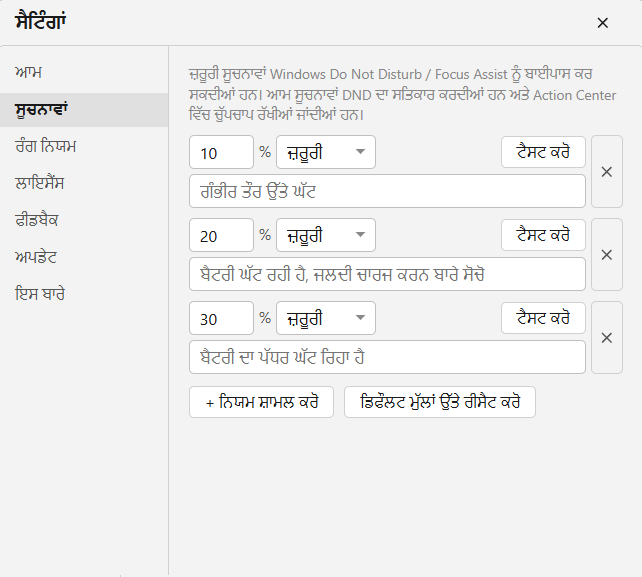This screenshot has height=577, width=642.
Task: Click the percentage field showing 30
Action: pos(222,318)
